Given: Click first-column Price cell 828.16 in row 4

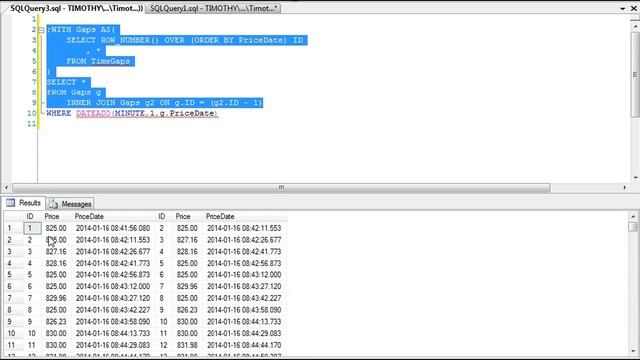Looking at the screenshot, I should tap(56, 263).
